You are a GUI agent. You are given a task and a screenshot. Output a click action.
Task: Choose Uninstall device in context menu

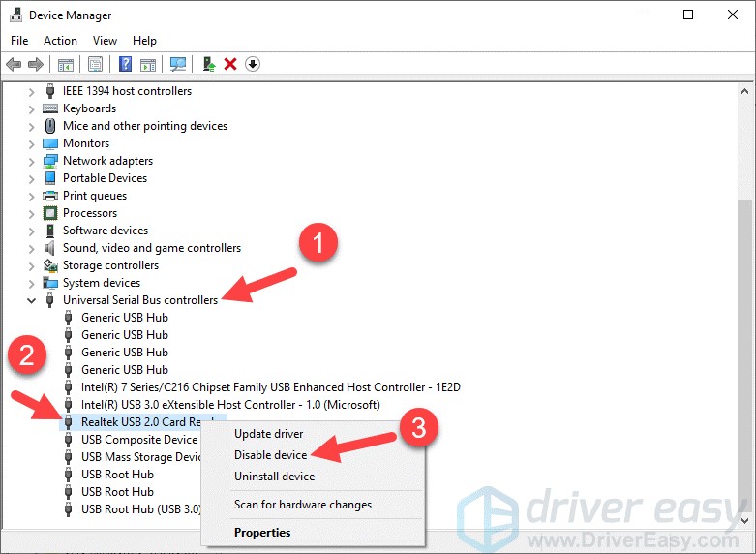[274, 477]
